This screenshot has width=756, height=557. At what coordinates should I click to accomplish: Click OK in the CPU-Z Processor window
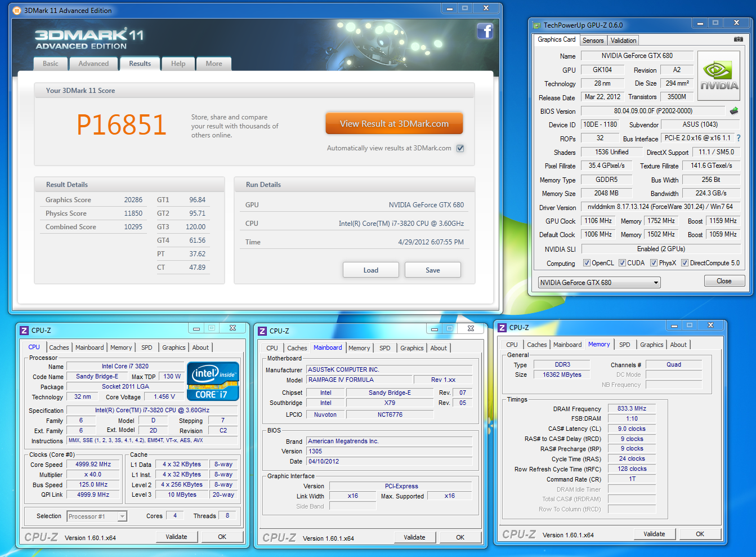tap(222, 537)
